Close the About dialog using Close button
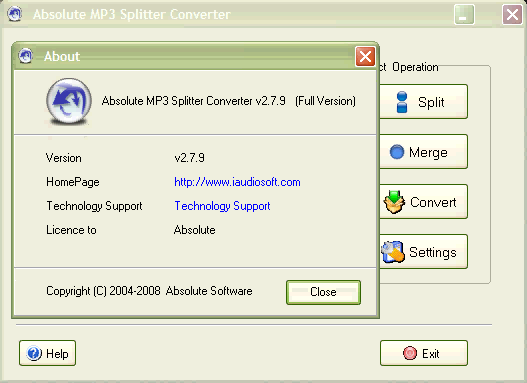Viewport: 527px width, 383px height. coord(323,292)
